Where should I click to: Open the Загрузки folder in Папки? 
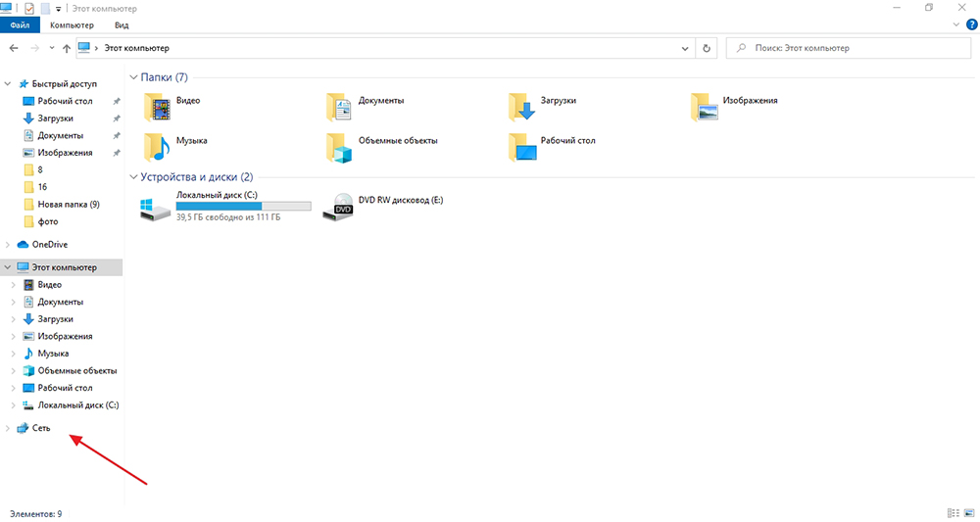click(x=543, y=107)
